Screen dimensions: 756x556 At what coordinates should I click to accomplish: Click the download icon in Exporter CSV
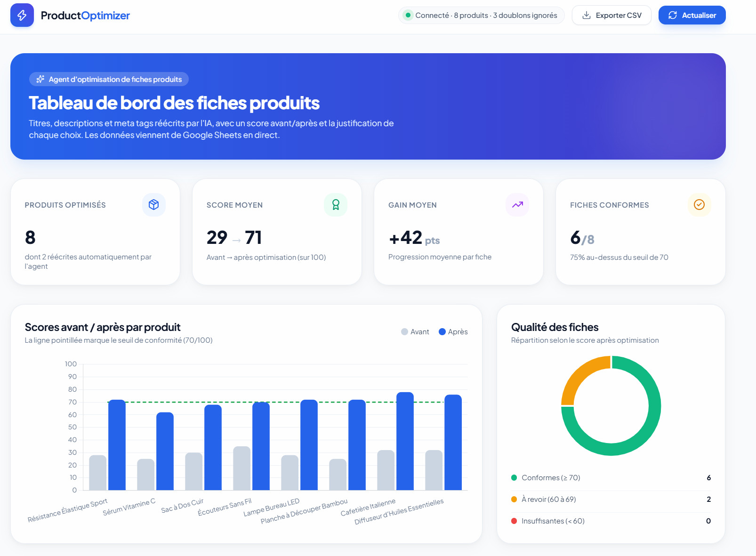pos(587,15)
